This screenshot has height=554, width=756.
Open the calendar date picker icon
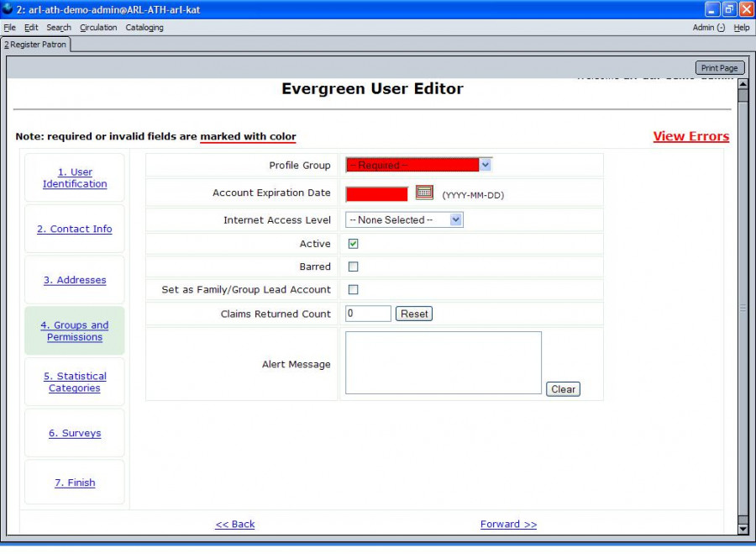[424, 193]
